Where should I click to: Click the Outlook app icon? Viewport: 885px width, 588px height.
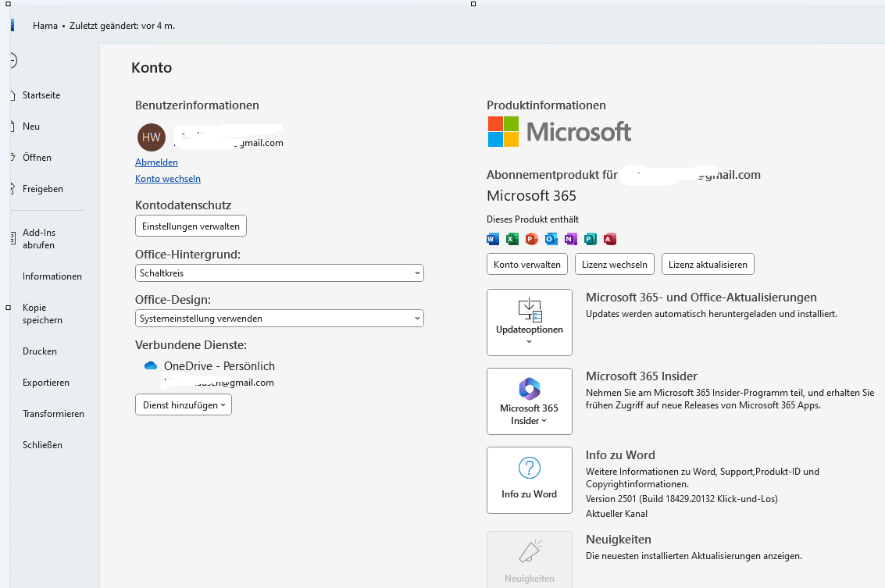click(x=551, y=239)
